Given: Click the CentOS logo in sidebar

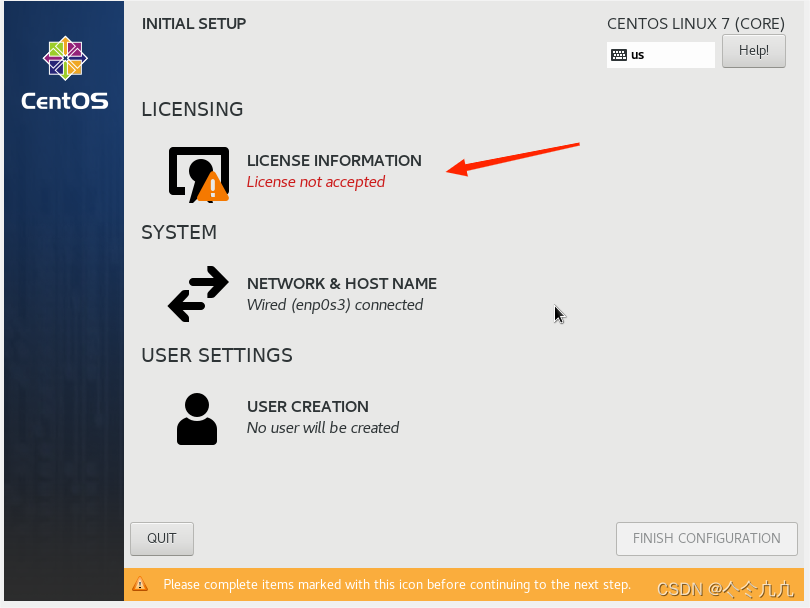Looking at the screenshot, I should (65, 73).
